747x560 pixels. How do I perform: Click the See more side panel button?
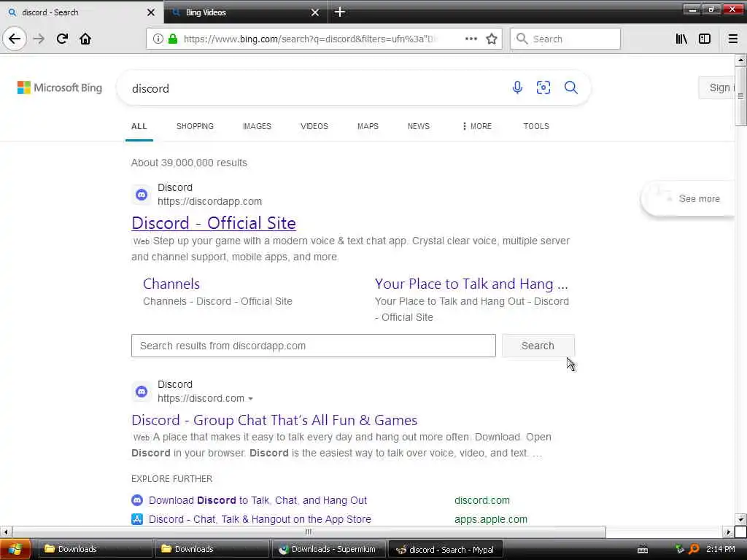click(689, 198)
